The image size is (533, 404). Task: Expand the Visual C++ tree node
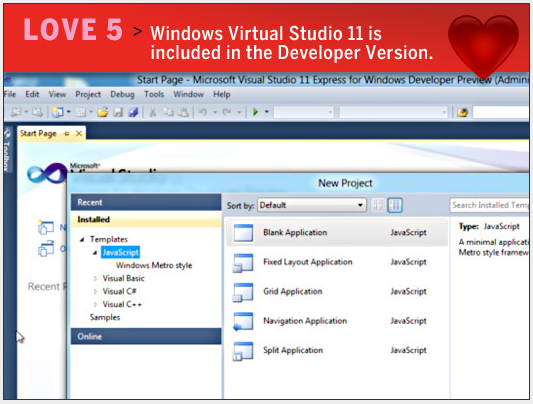(96, 304)
